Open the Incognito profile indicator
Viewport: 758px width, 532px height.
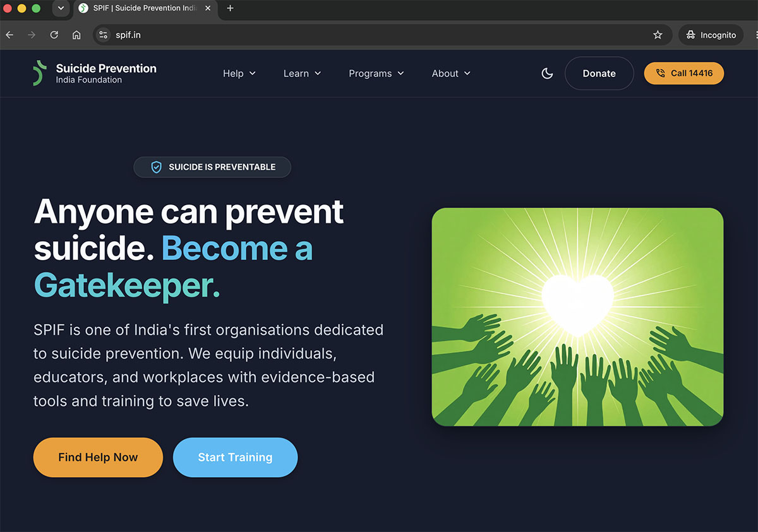pyautogui.click(x=711, y=35)
